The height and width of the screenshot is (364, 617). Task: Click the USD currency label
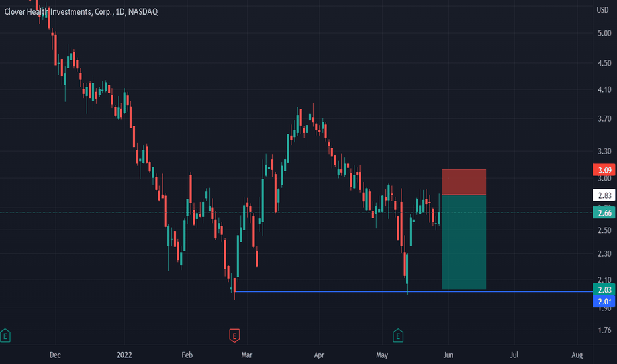click(x=602, y=10)
